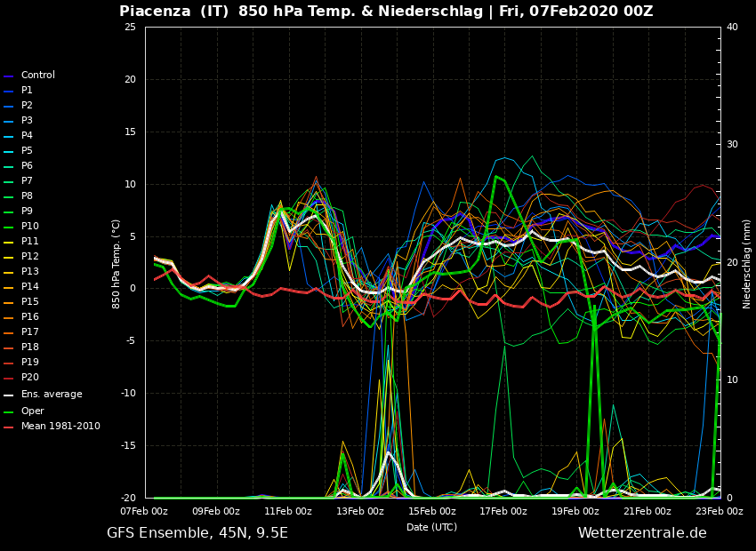Click the chart title Piacenza 850 hPa Temp.
Viewport: 756px width, 551px height.
[386, 12]
